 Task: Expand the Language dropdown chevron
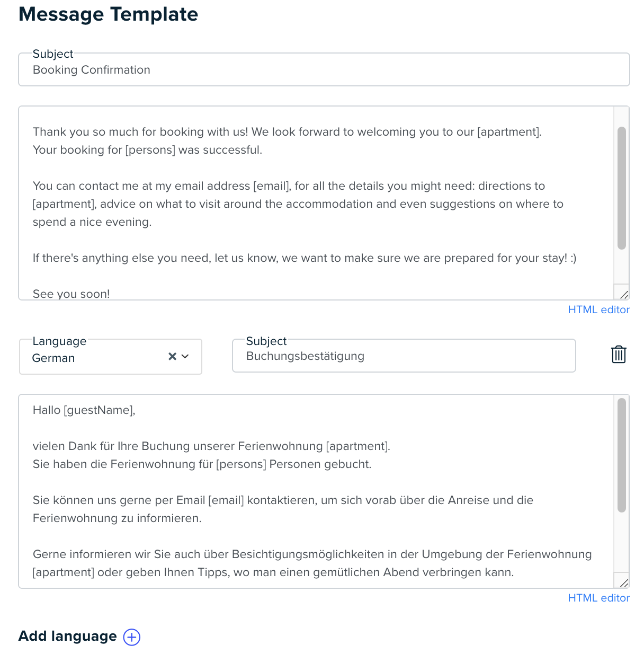click(185, 357)
